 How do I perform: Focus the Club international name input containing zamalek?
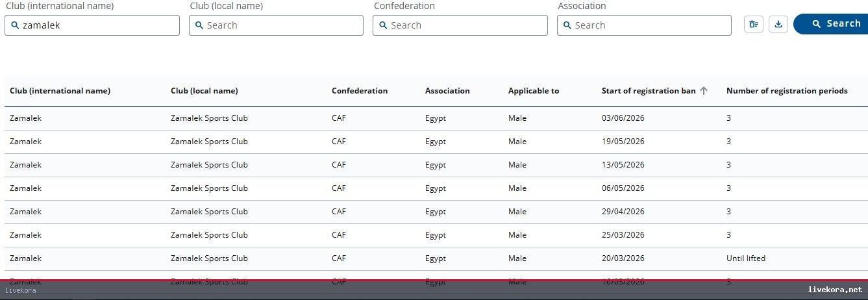pos(92,25)
